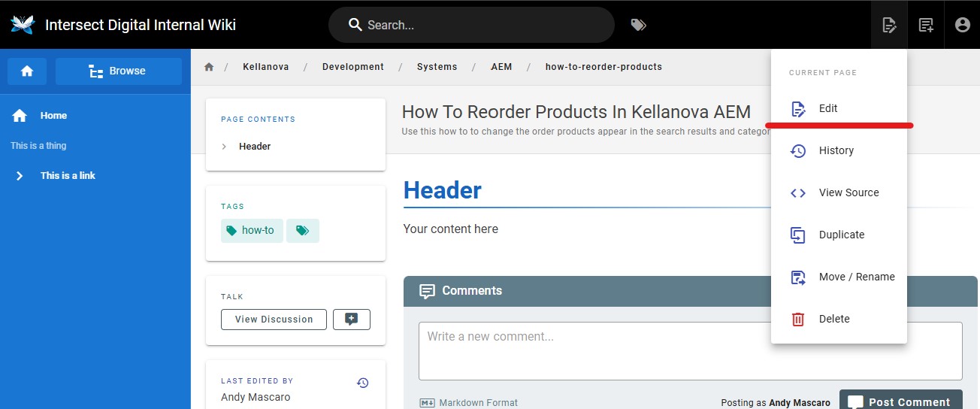Open the user account avatar menu
This screenshot has width=980, height=409.
coord(962,25)
